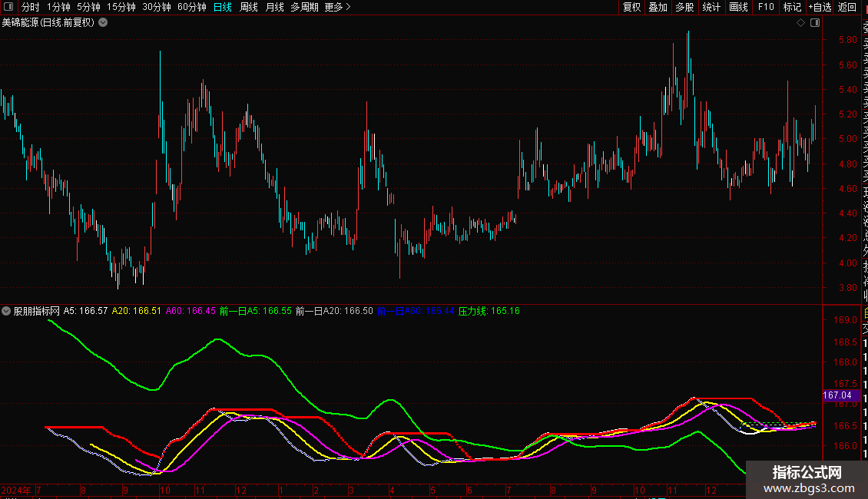Select the 15分钟 period tab
Screen dimensions: 868x499
coord(121,7)
